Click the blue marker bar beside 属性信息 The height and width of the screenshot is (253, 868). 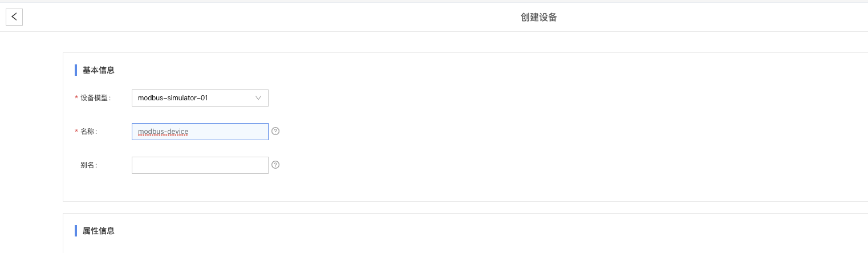click(76, 231)
